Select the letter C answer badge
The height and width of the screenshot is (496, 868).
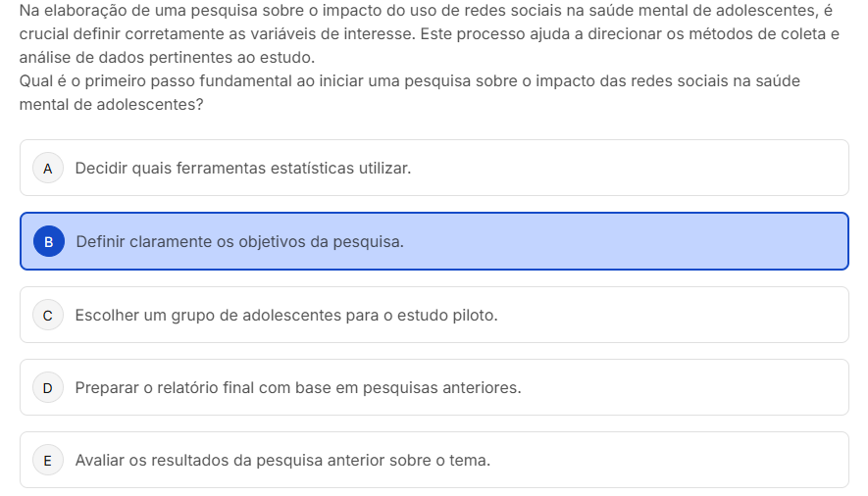point(47,316)
